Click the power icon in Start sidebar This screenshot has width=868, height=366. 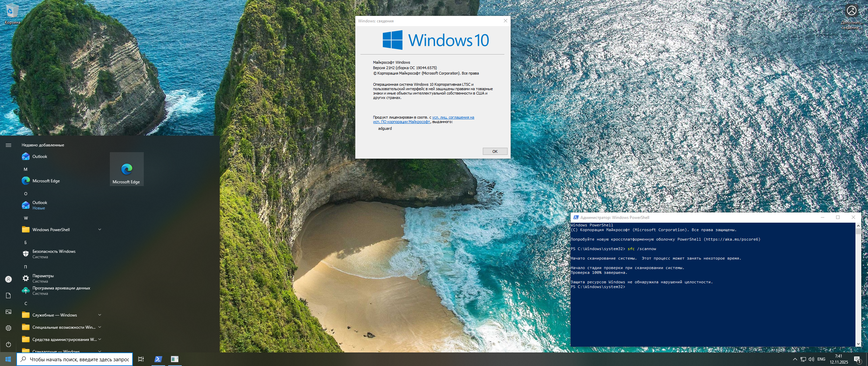pyautogui.click(x=8, y=344)
